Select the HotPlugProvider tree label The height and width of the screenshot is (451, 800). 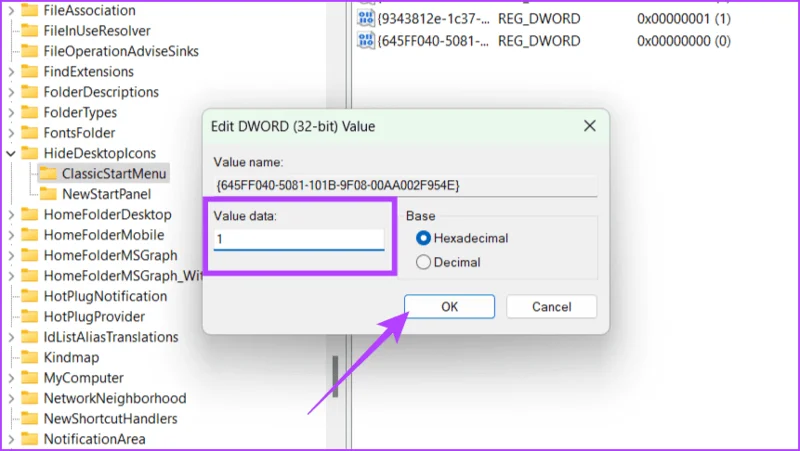(x=94, y=316)
